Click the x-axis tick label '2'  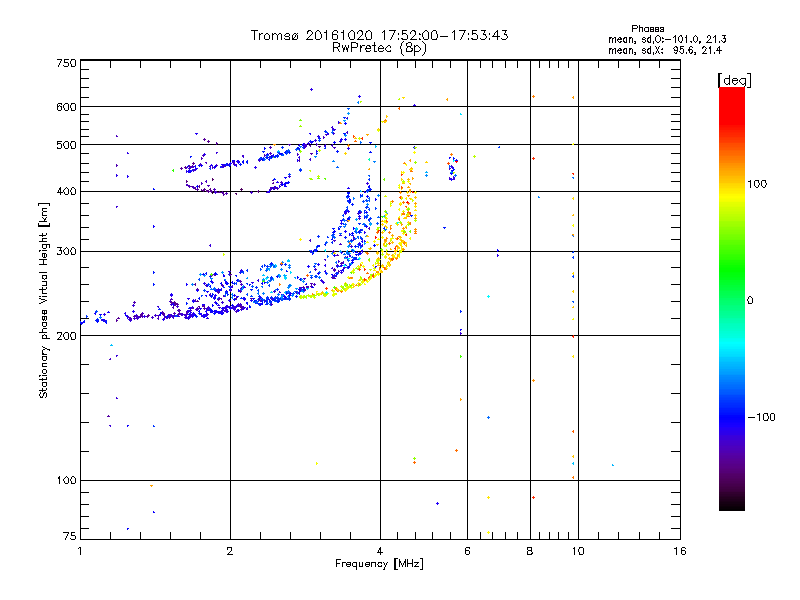[x=230, y=551]
